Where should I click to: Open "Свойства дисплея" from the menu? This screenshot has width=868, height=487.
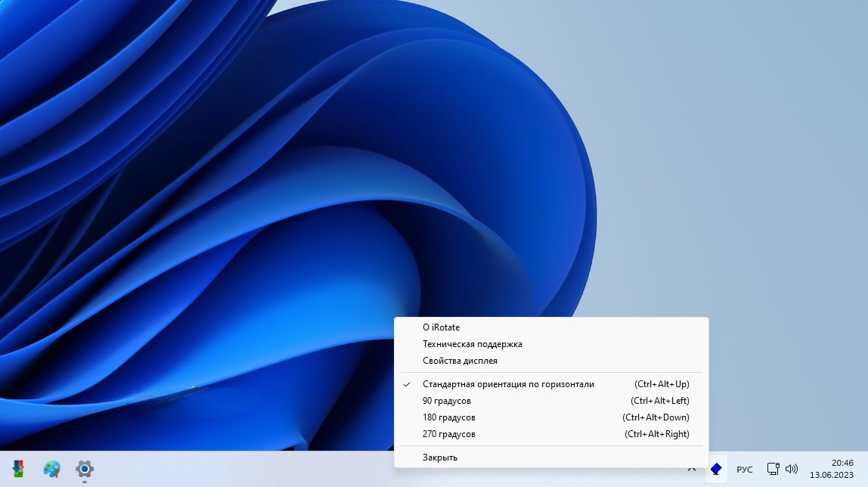(x=550, y=360)
